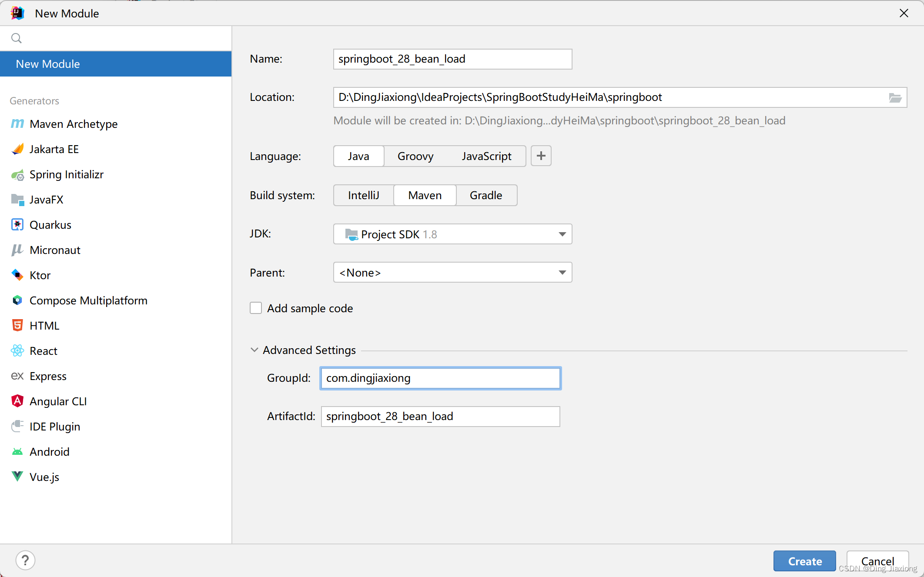
Task: Collapse the Advanced Settings section
Action: (254, 350)
